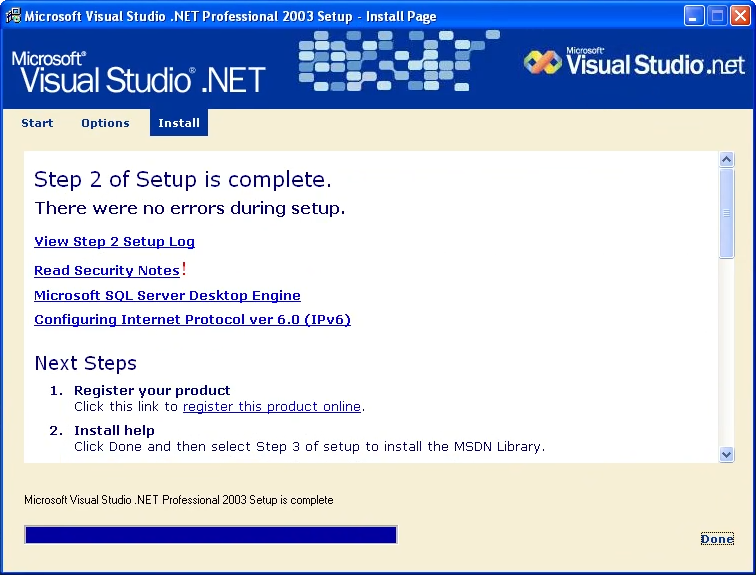
Task: Open the Read Security Notes link
Action: click(x=107, y=271)
